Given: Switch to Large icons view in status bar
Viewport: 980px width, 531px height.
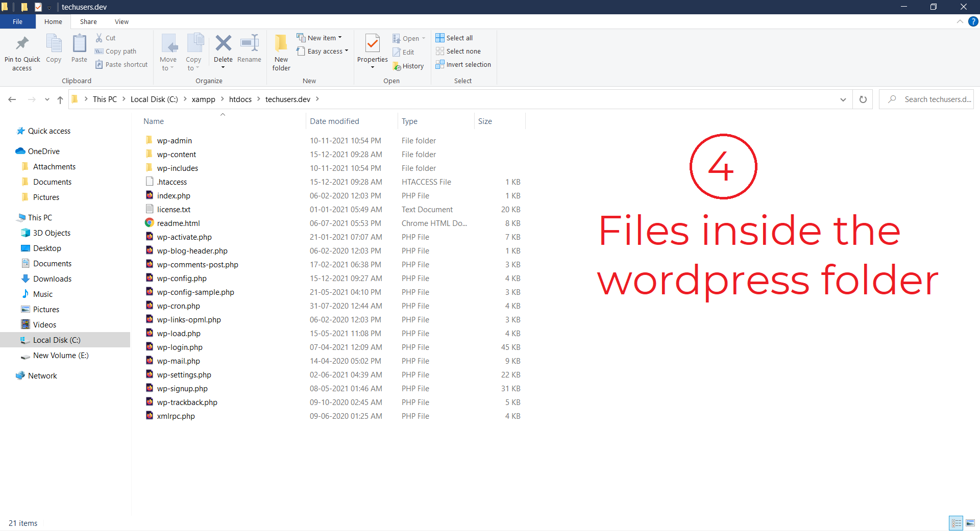Looking at the screenshot, I should click(x=970, y=523).
